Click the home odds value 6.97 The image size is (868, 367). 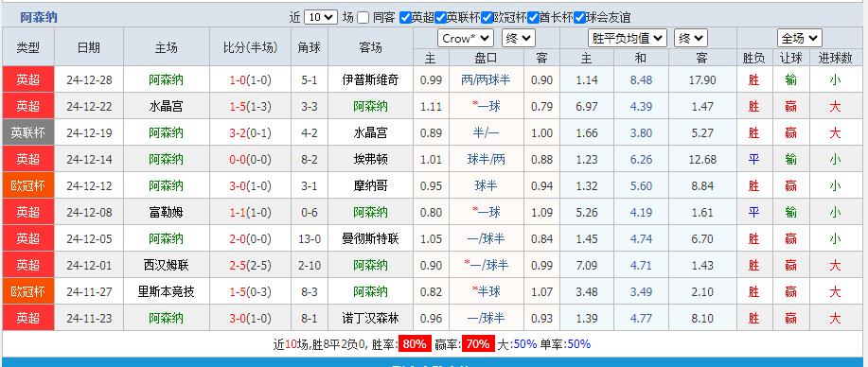click(587, 106)
